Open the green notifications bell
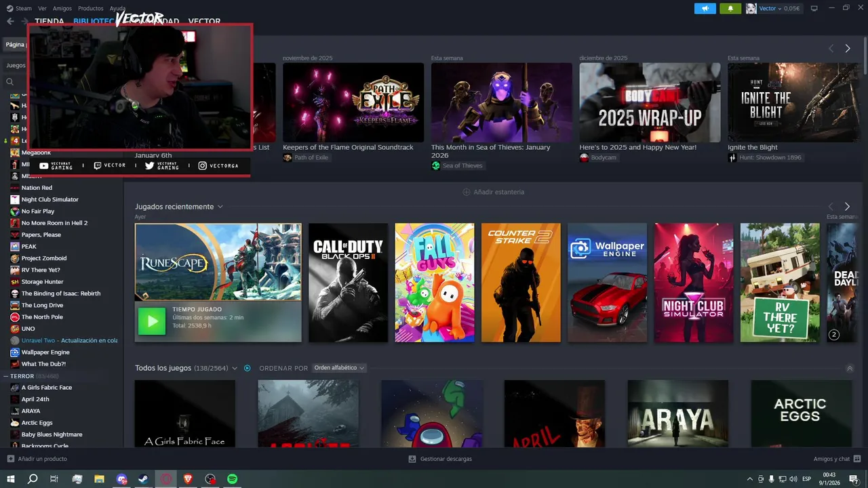Viewport: 868px width, 488px height. click(730, 8)
